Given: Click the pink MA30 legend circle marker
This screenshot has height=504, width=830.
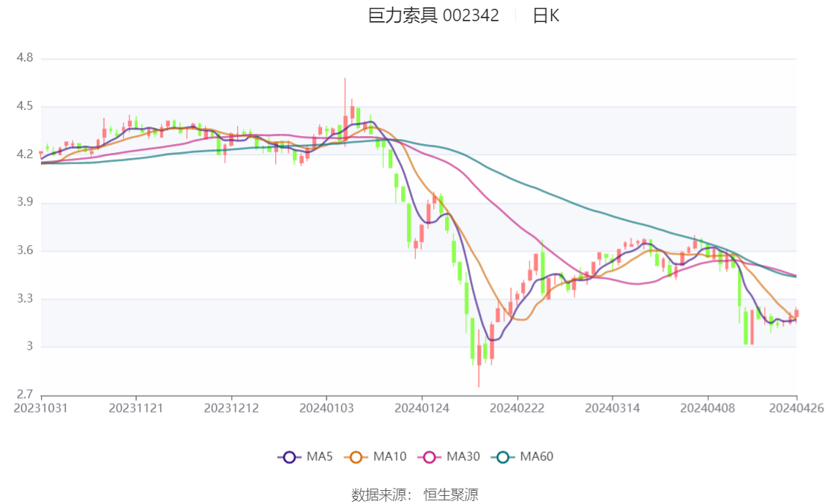Looking at the screenshot, I should point(430,457).
